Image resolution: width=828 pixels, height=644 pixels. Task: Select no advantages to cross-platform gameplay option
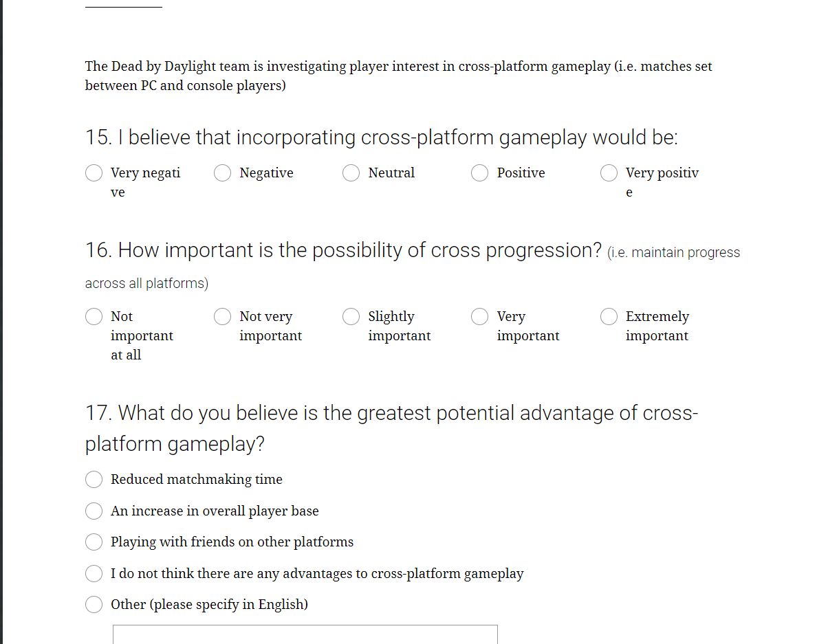click(94, 573)
